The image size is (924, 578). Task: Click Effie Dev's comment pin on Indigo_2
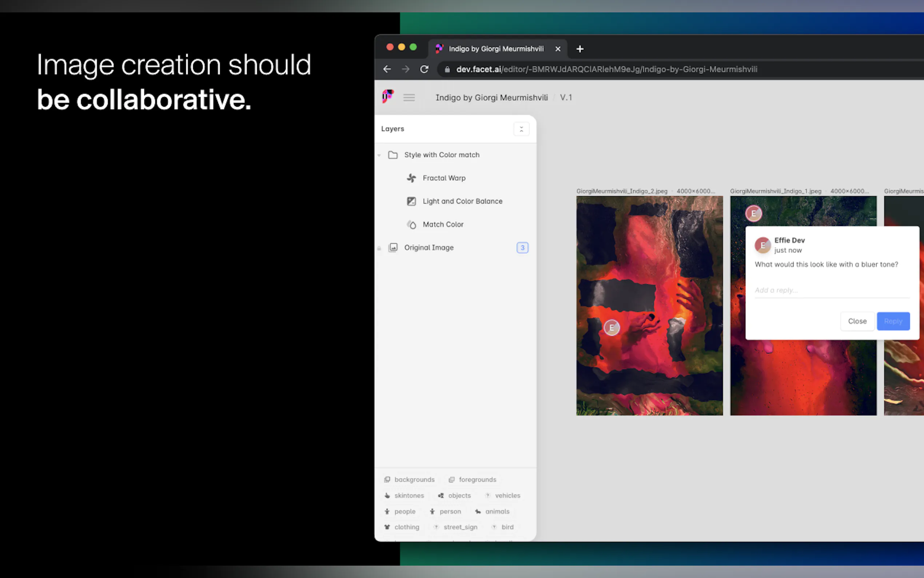click(x=612, y=328)
